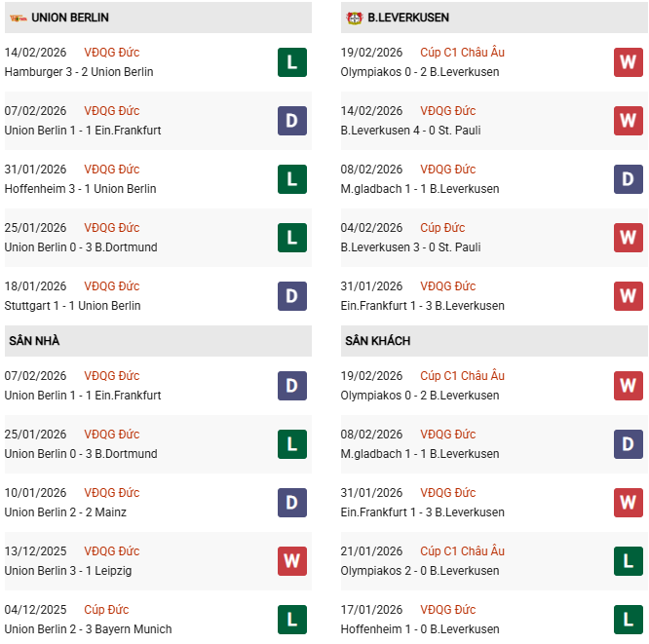Image resolution: width=649 pixels, height=644 pixels.
Task: Click the L badge for Hamburger 3-2 Union Berlin
Action: (x=291, y=62)
